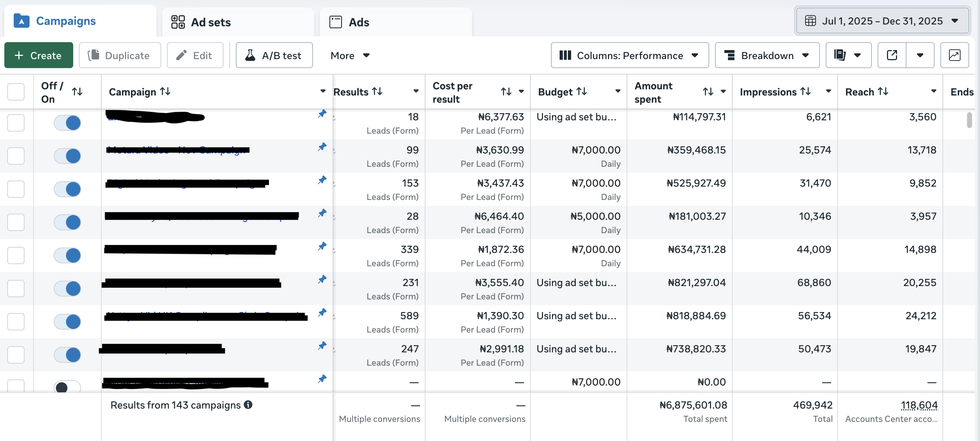Open the A/B test flask icon
This screenshot has width=980, height=441.
pos(250,55)
